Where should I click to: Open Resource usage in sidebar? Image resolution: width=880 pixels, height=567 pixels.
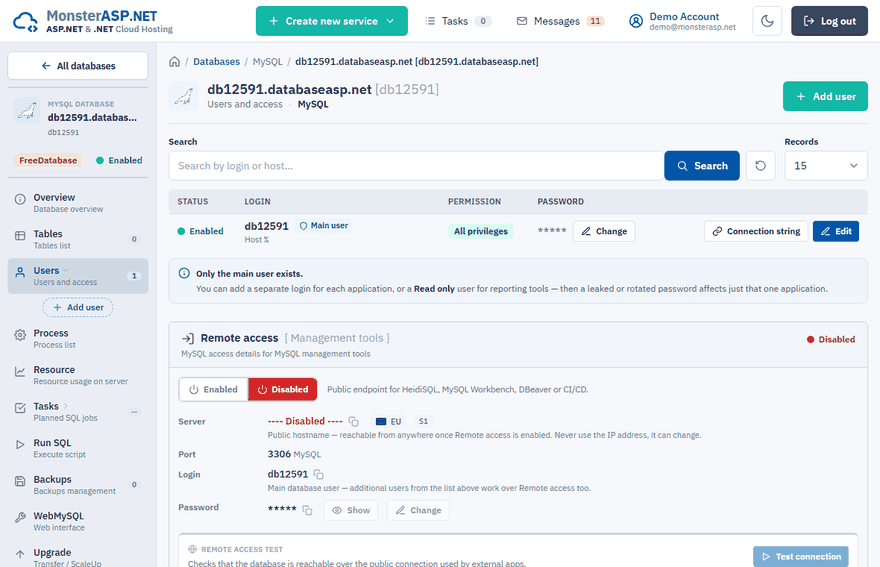[78, 375]
